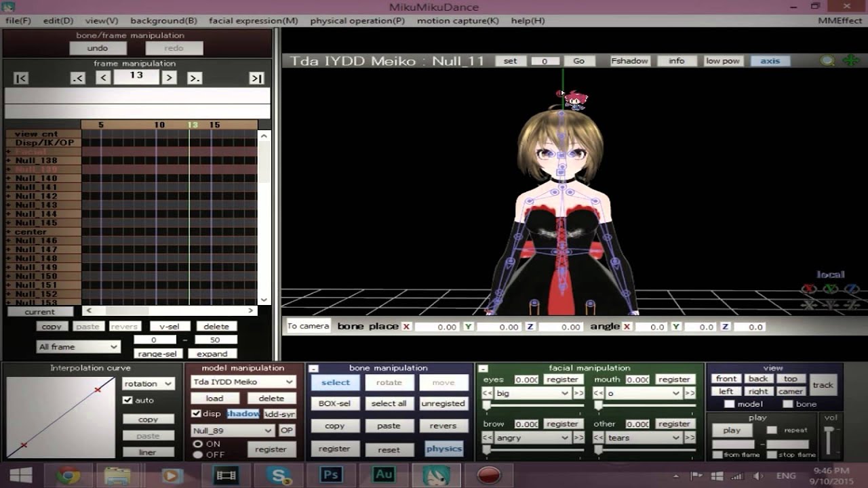
Task: Open Photoshop from the taskbar
Action: tap(331, 476)
